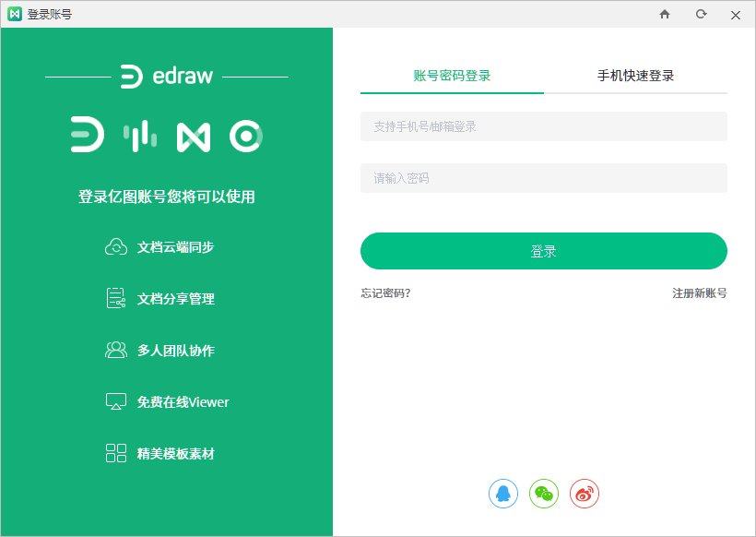The height and width of the screenshot is (537, 756).
Task: Click the 登录账号 window title
Action: pyautogui.click(x=50, y=15)
